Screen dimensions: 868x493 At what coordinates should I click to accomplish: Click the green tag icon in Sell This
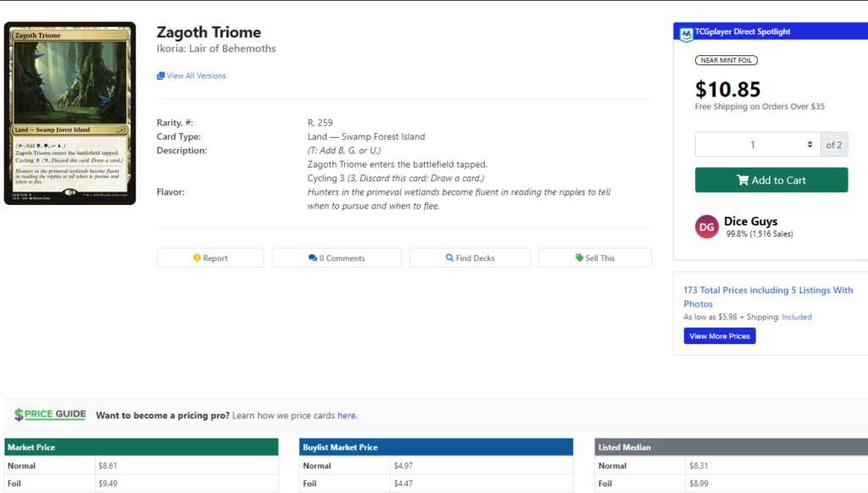[x=579, y=258]
